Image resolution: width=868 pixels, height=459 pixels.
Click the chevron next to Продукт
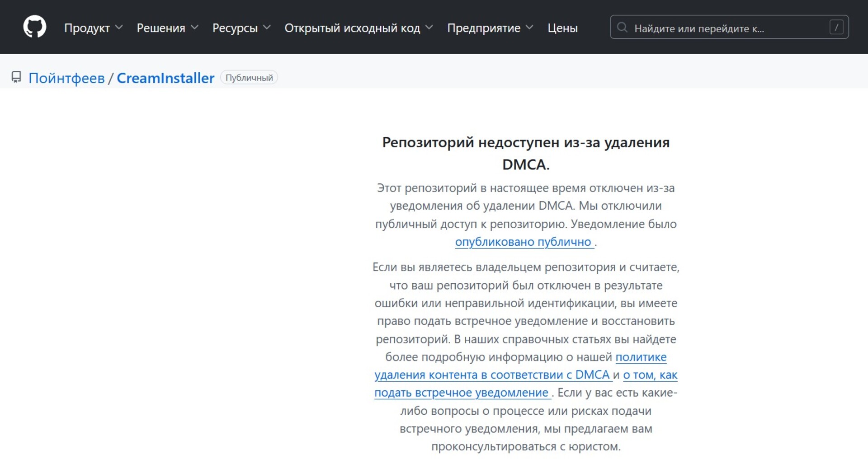(x=119, y=28)
